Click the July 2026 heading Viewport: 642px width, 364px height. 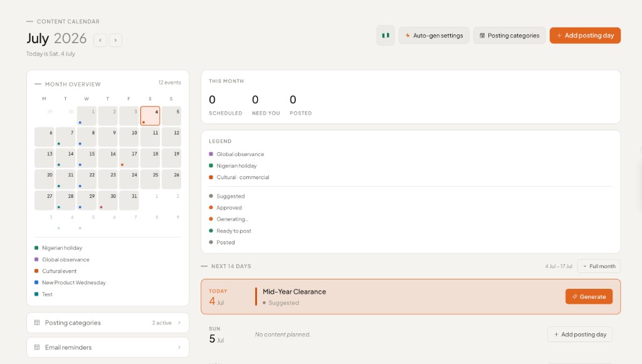(x=56, y=38)
